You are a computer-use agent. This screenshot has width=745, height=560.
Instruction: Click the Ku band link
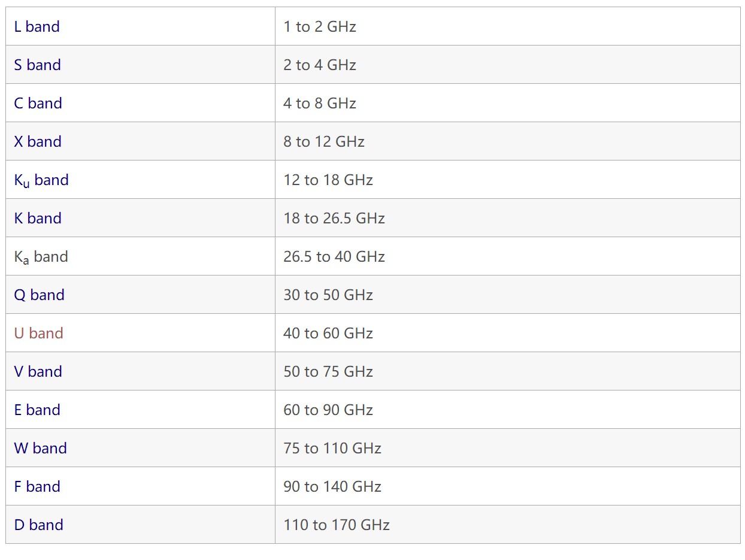click(x=41, y=180)
